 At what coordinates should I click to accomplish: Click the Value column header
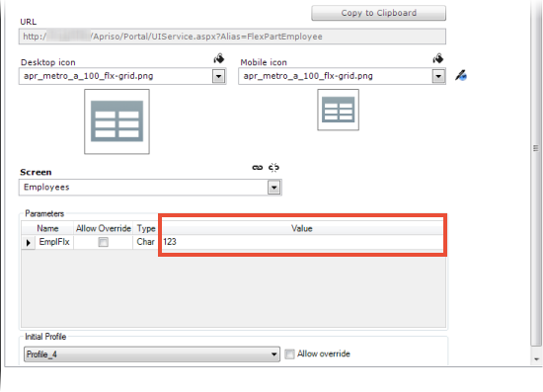[302, 228]
